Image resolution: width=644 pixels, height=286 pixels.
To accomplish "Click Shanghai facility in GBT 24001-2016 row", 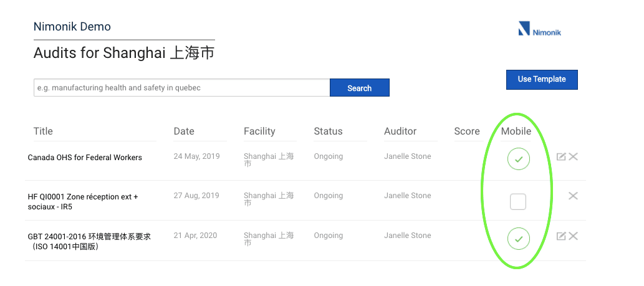I will (x=269, y=239).
